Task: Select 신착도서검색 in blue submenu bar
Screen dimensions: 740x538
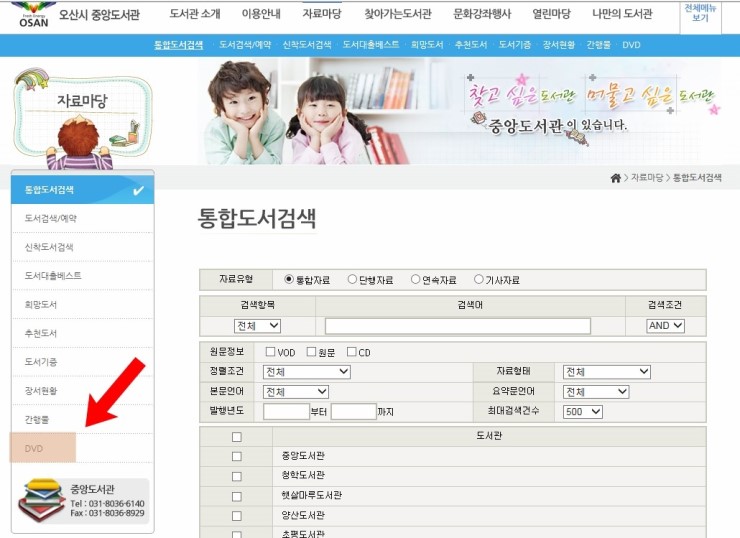Action: tap(307, 45)
